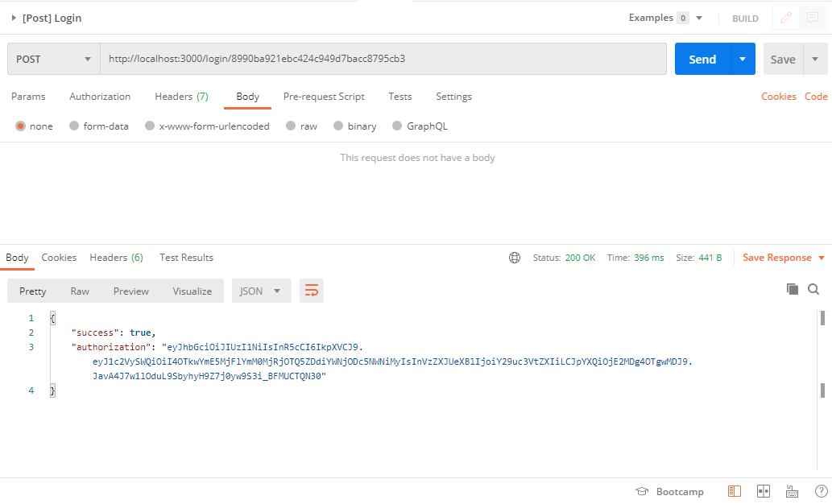This screenshot has height=504, width=832.
Task: Click the request URL field
Action: click(x=383, y=59)
